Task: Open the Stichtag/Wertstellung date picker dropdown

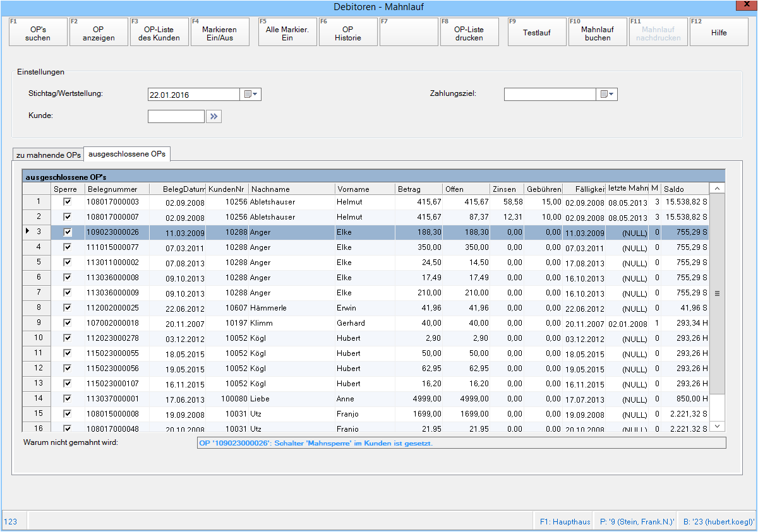Action: [x=251, y=95]
